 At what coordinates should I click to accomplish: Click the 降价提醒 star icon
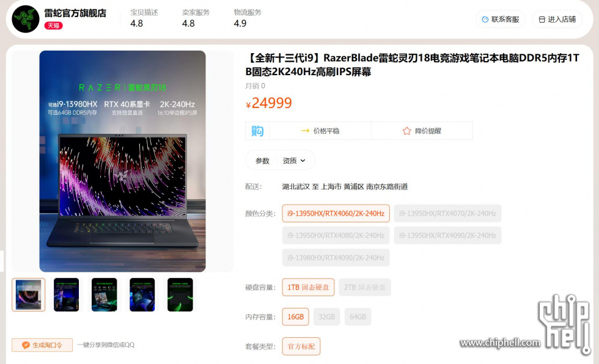pos(407,131)
